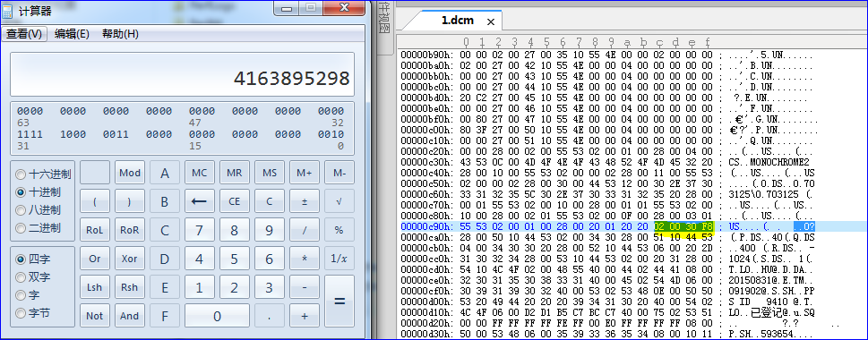The image size is (868, 340).
Task: Click the number 3 key
Action: 270,287
